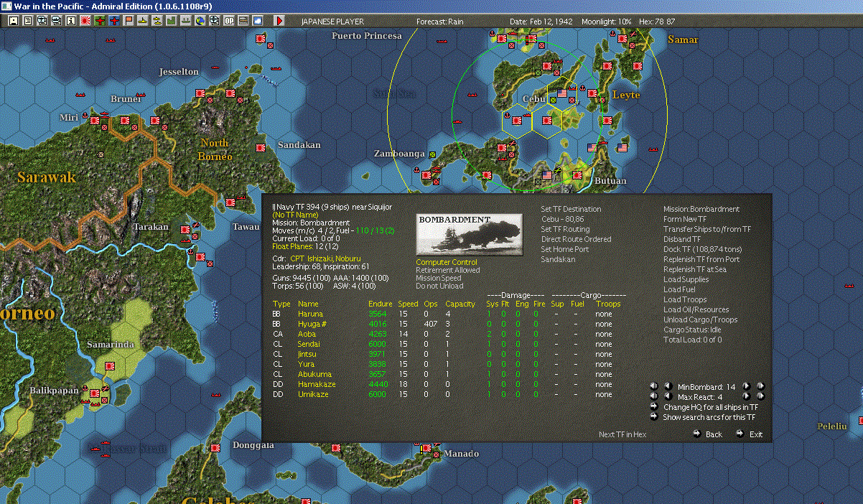863x504 pixels.
Task: Click Set TF Destination option
Action: click(x=571, y=210)
